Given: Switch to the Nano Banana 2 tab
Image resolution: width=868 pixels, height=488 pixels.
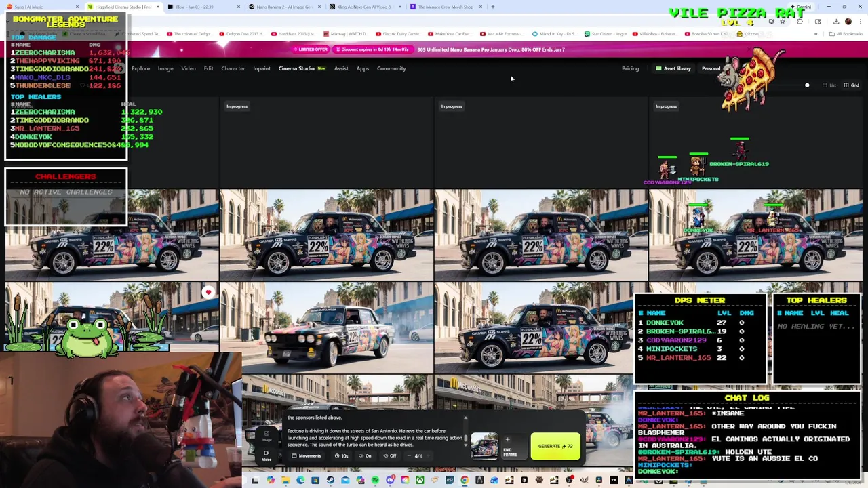Looking at the screenshot, I should (285, 7).
